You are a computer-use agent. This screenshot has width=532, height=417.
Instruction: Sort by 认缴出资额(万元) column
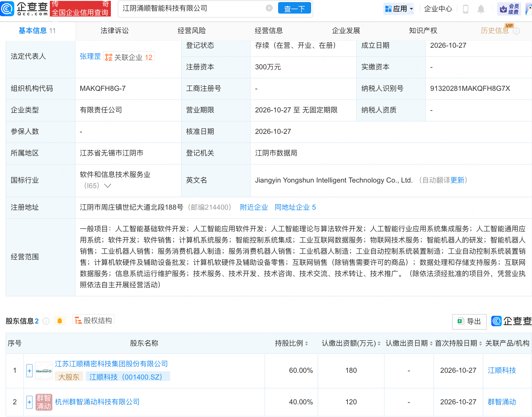pyautogui.click(x=379, y=343)
